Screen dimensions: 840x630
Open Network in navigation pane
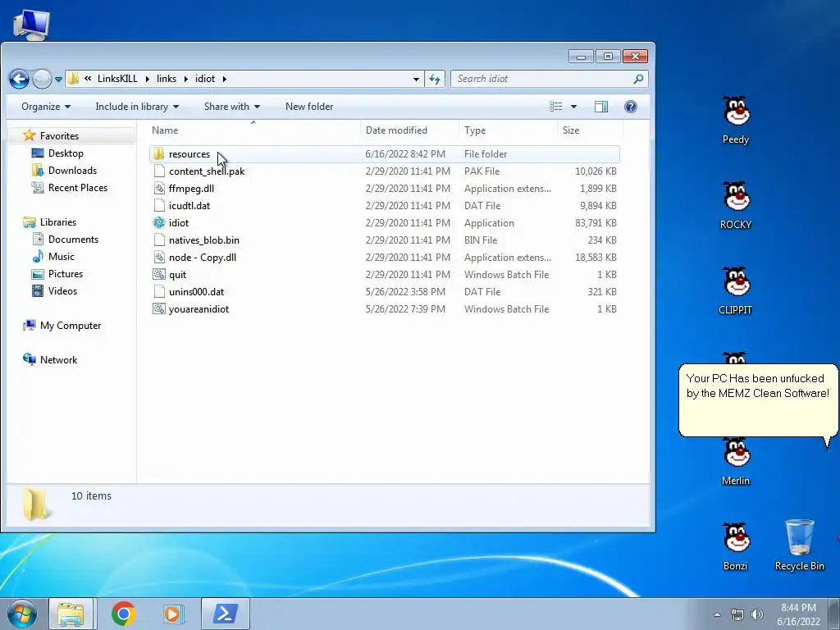pyautogui.click(x=58, y=360)
